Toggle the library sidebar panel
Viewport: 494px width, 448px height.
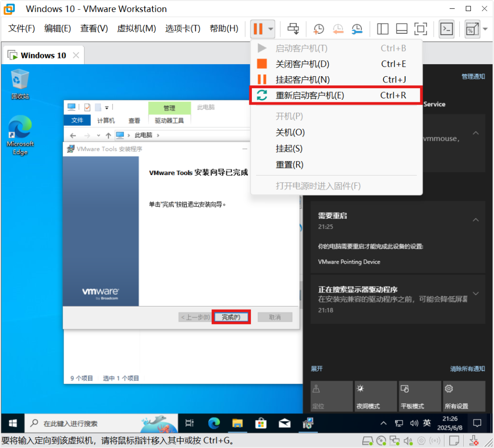pos(383,28)
